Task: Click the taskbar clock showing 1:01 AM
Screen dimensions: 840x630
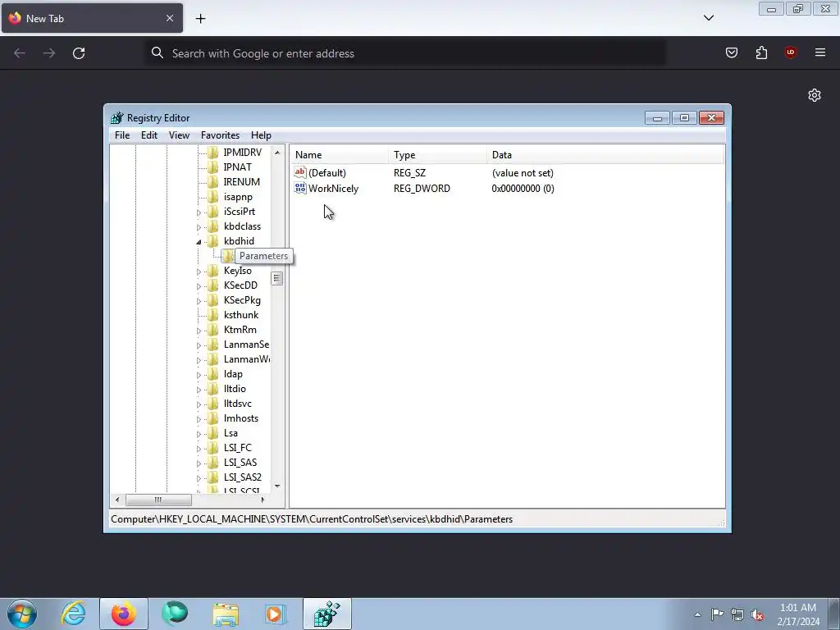Action: 797,614
